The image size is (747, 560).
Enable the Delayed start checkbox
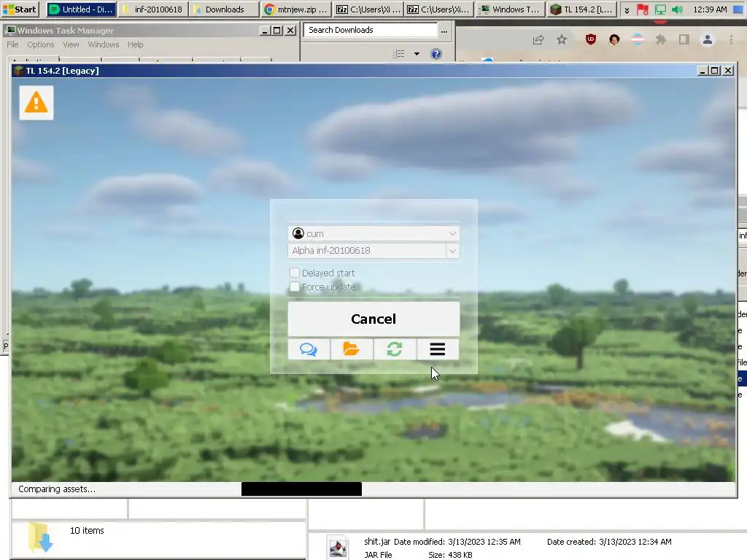pos(295,273)
